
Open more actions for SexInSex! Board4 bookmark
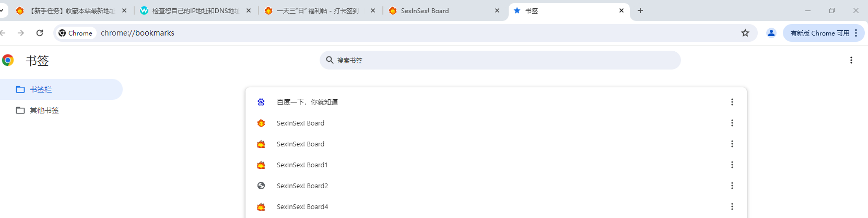pos(732,206)
